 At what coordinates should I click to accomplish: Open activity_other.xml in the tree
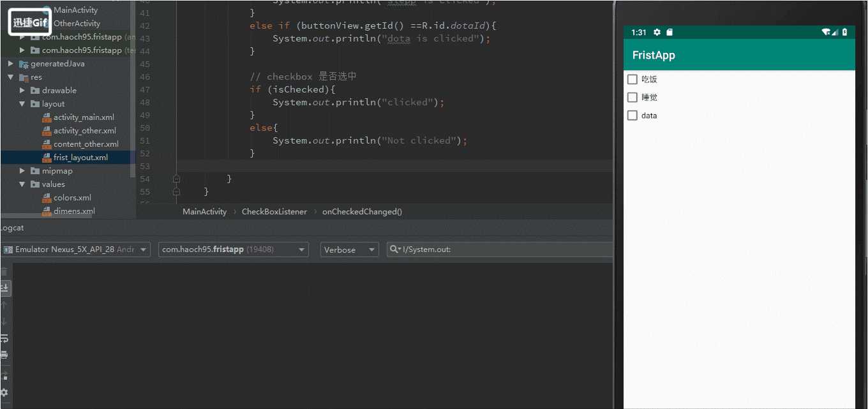[85, 131]
